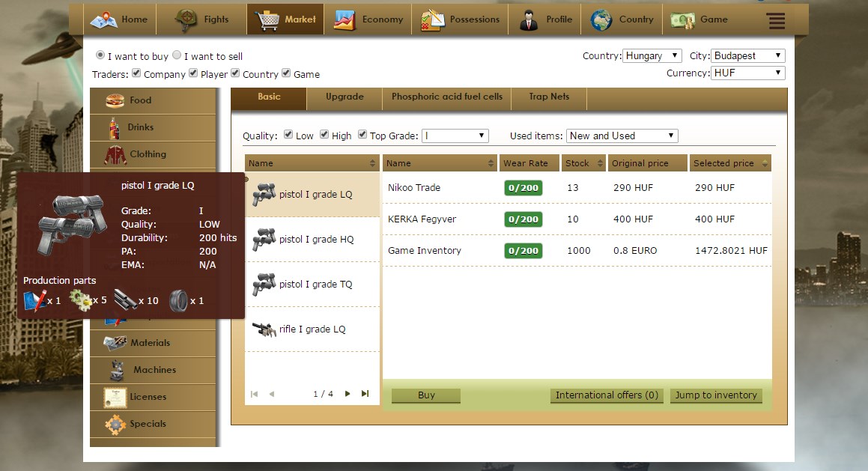Open the Country dropdown showing Hungary
This screenshot has width=868, height=471.
click(652, 55)
